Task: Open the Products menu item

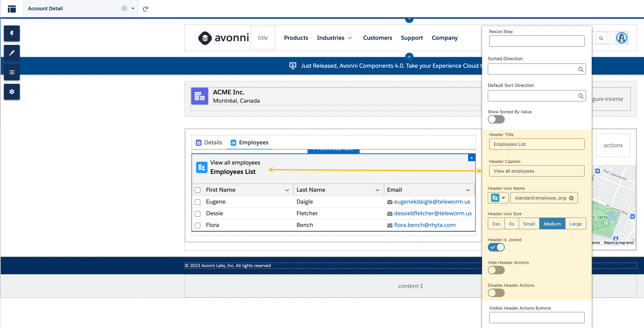Action: pyautogui.click(x=296, y=38)
